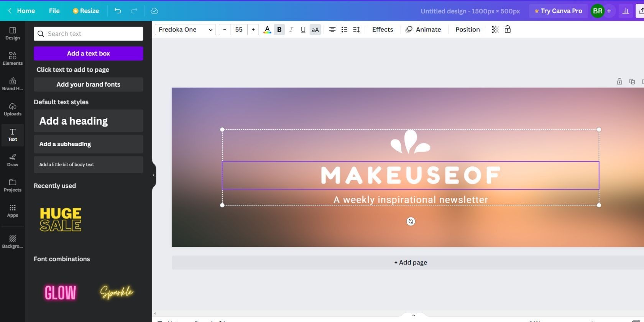The width and height of the screenshot is (644, 322).
Task: Click the font size 55 field
Action: 239,30
